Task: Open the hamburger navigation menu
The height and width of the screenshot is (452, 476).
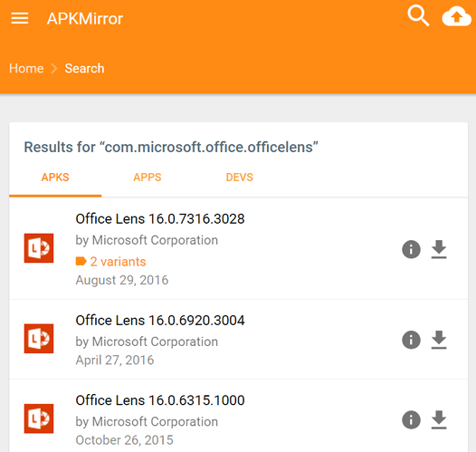Action: click(x=20, y=18)
